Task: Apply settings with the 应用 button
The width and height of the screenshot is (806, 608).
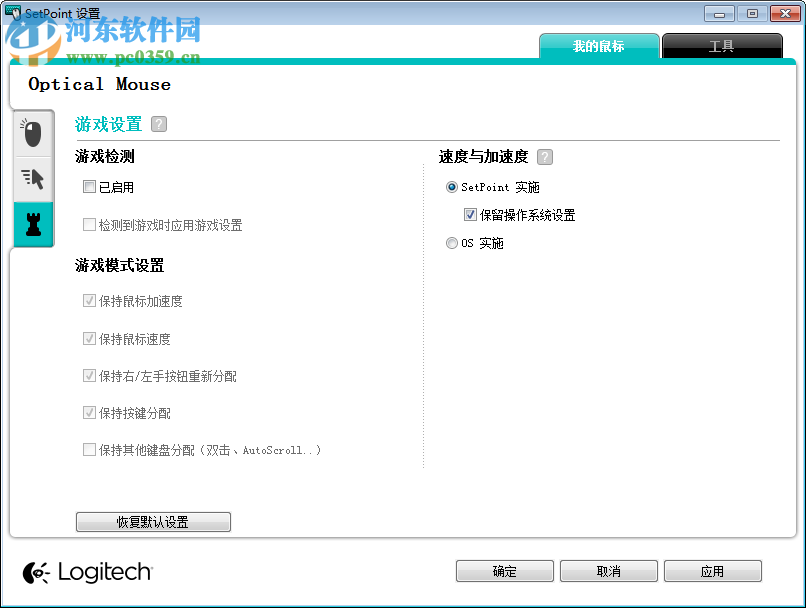Action: (x=713, y=571)
